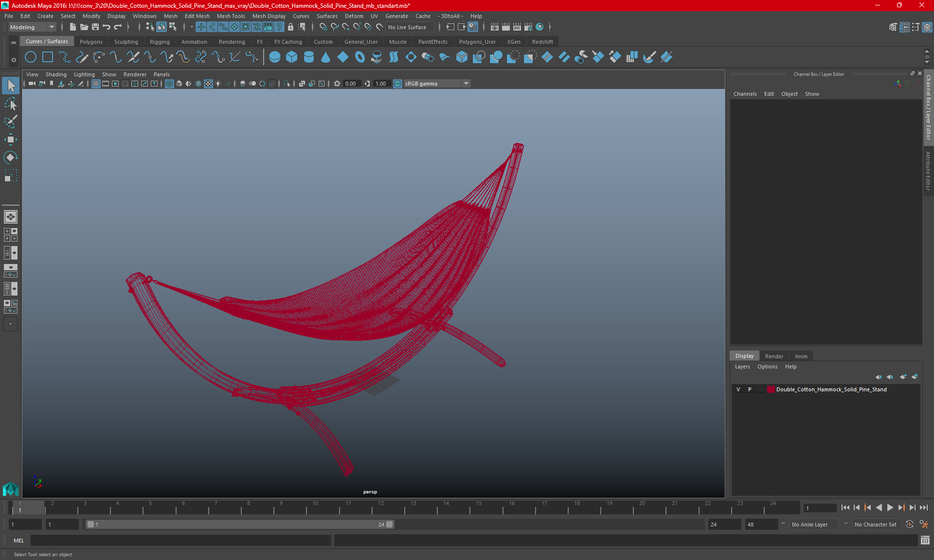Select the NURBS circle shelf icon
This screenshot has height=560, width=934.
tap(31, 57)
